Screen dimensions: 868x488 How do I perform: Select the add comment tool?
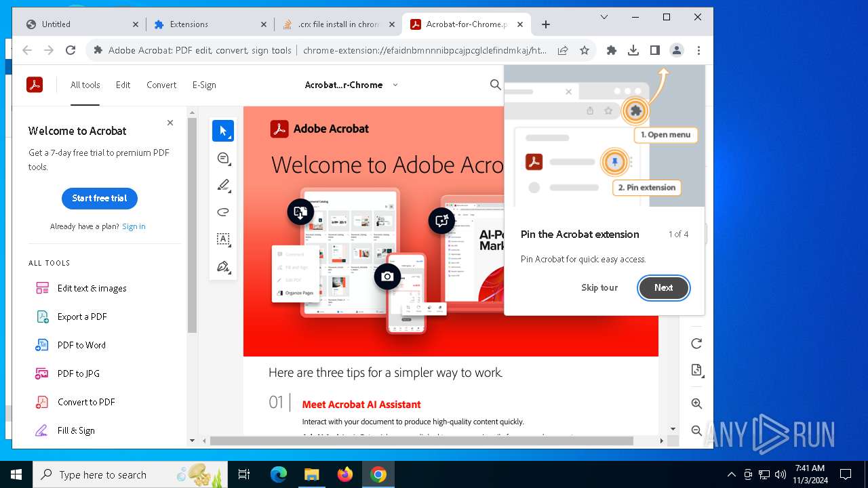pos(223,159)
